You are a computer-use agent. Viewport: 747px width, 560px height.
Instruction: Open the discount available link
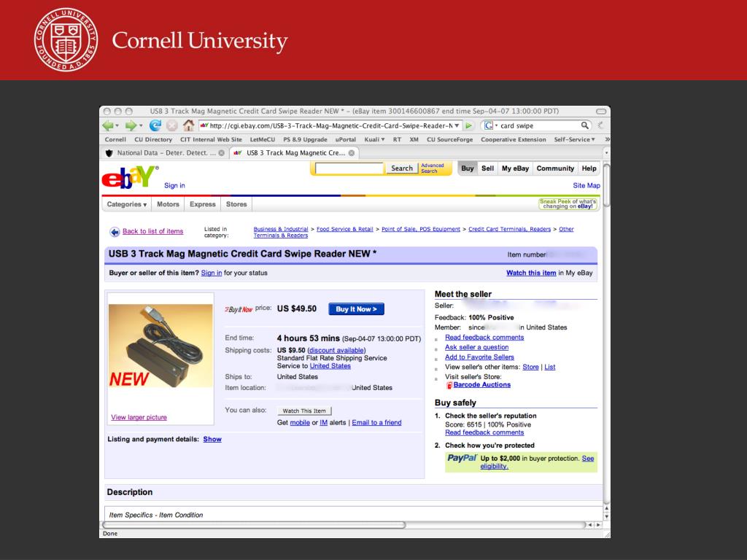click(336, 351)
